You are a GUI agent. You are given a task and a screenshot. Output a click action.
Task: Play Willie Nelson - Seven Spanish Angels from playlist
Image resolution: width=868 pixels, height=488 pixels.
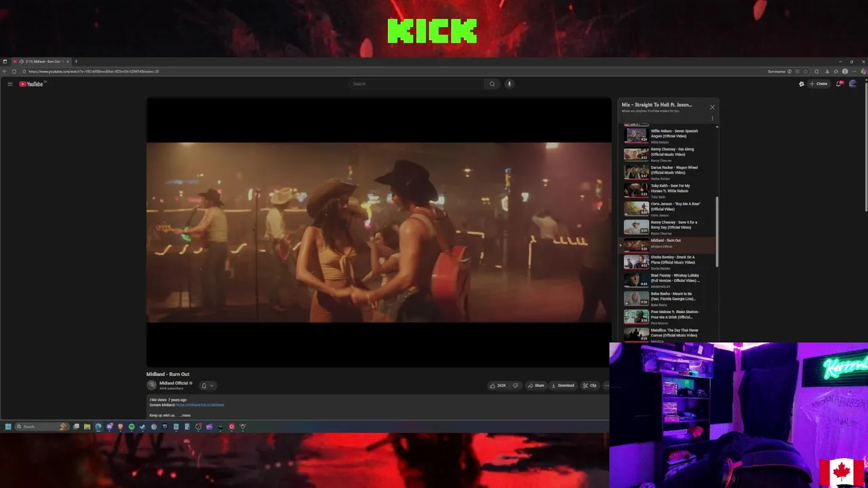[668, 136]
